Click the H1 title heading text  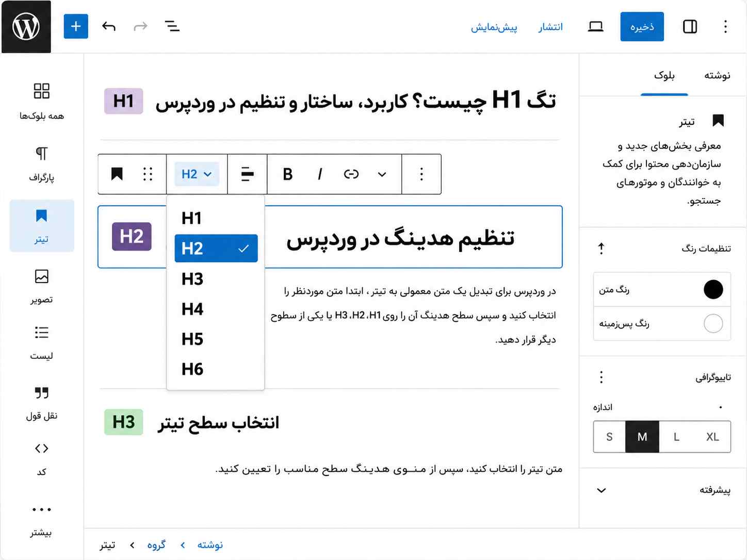pos(356,101)
